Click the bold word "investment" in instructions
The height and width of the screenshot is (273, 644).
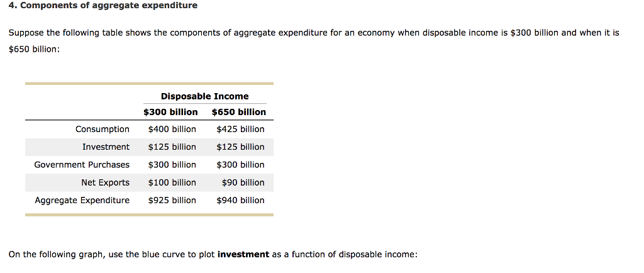click(243, 255)
